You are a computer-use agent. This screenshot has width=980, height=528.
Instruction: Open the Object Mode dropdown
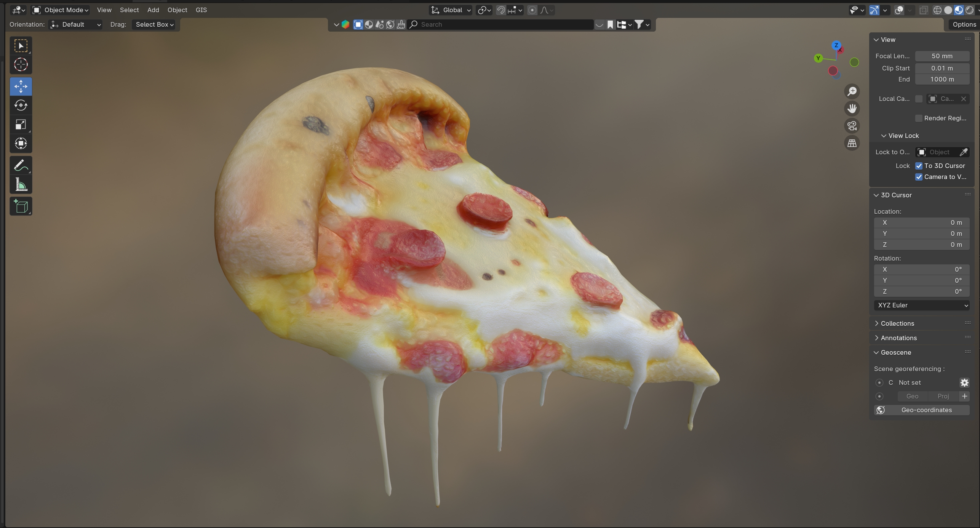(61, 10)
